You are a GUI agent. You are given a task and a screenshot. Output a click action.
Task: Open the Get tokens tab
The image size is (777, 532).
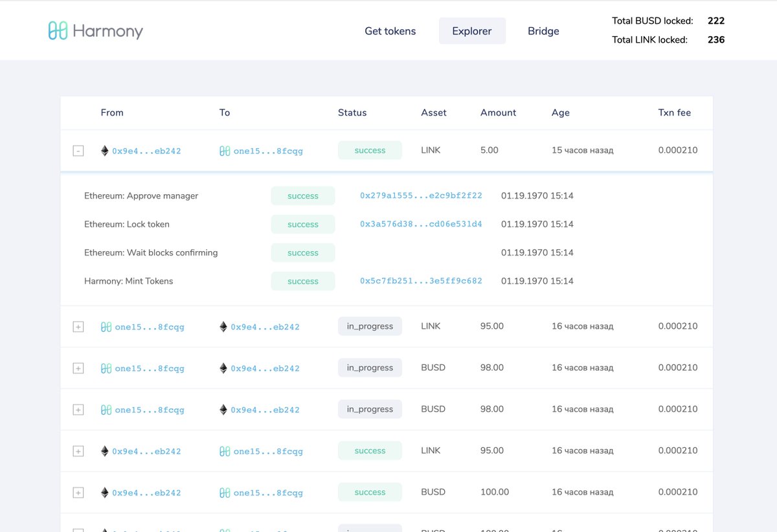coord(390,31)
